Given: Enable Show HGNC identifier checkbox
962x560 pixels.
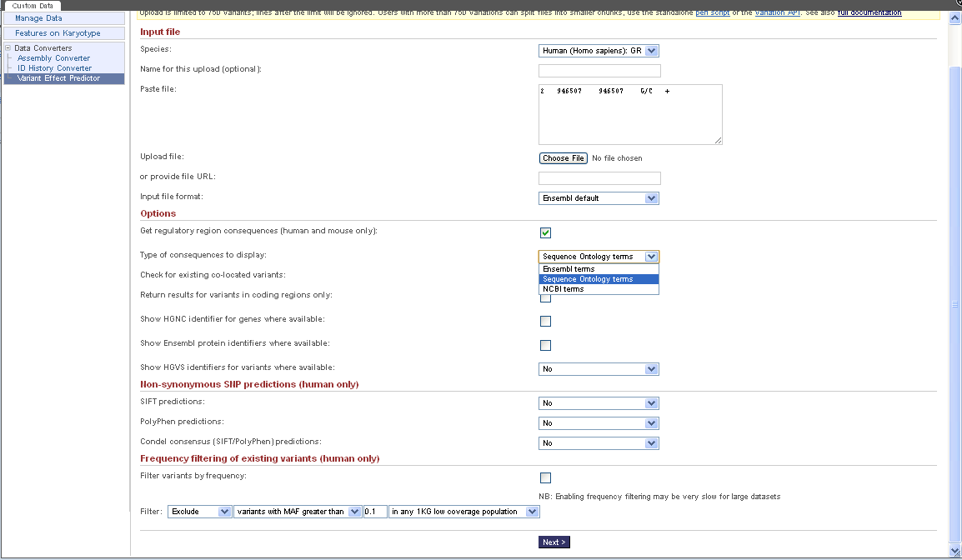Looking at the screenshot, I should click(x=545, y=321).
